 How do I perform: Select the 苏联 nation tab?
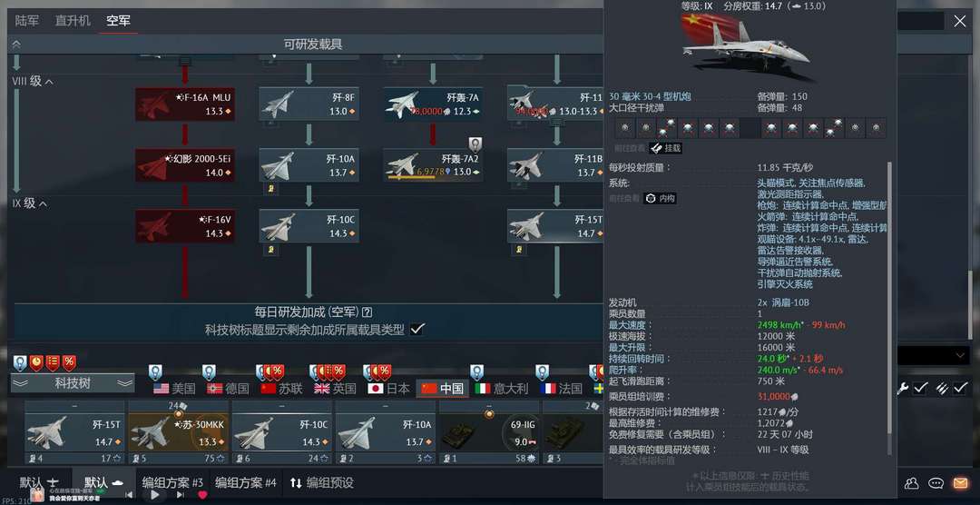(281, 389)
